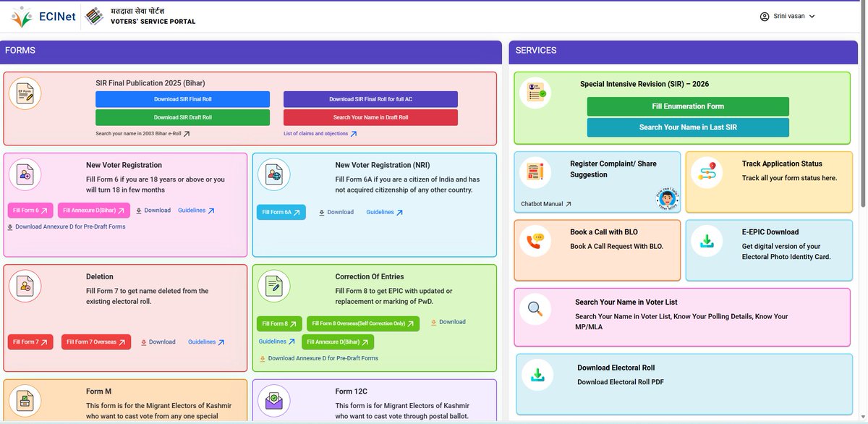Search Your Name in Last SIR
This screenshot has width=868, height=424.
click(688, 127)
